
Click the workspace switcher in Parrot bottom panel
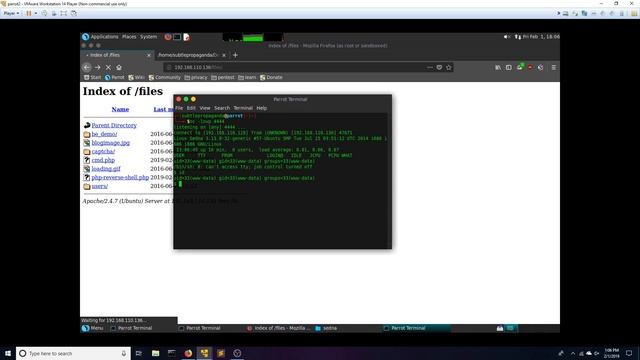(x=510, y=328)
